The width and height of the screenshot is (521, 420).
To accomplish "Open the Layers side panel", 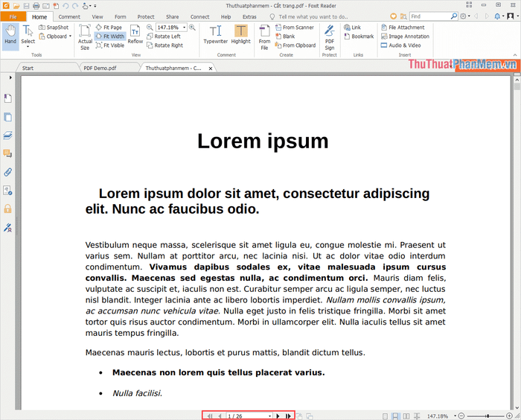I will click(x=7, y=136).
